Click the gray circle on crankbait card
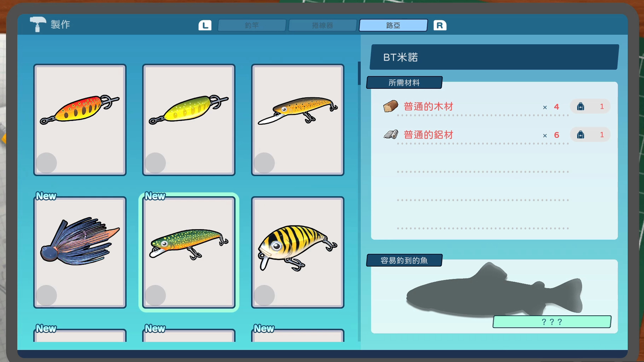Image resolution: width=644 pixels, height=362 pixels. (264, 295)
